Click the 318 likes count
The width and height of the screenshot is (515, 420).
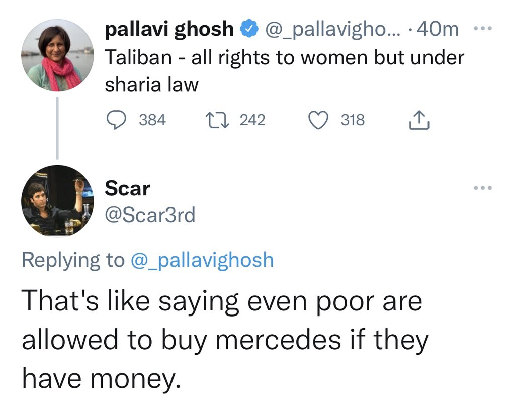(353, 120)
